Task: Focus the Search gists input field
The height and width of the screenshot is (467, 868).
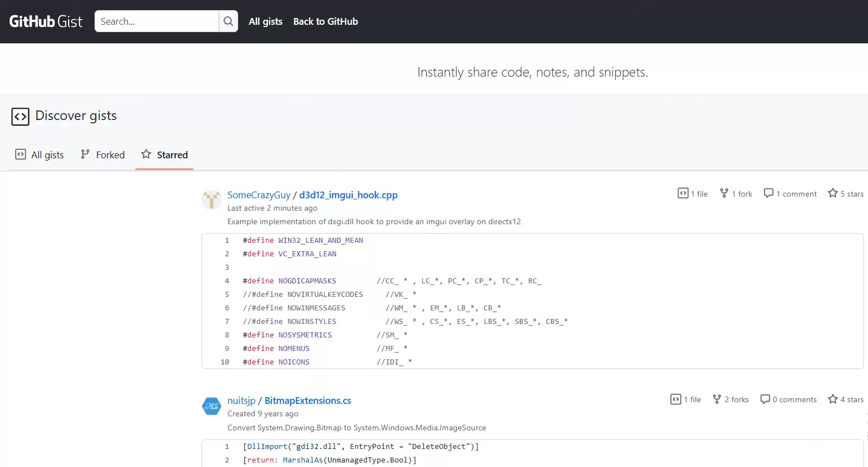Action: coord(156,21)
